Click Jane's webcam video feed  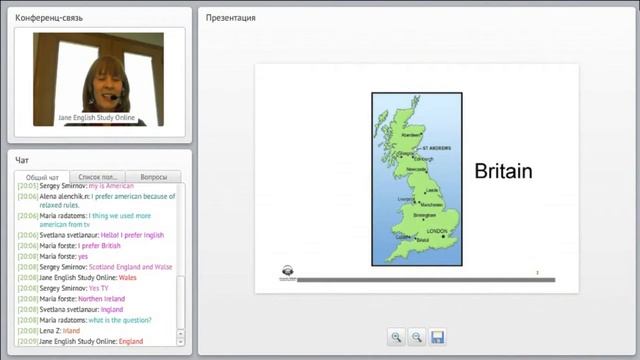coord(98,79)
